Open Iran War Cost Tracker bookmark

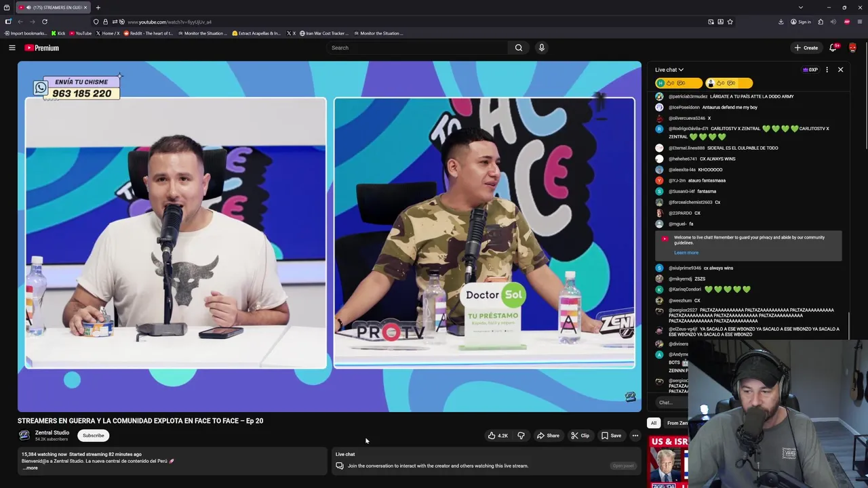tap(324, 33)
